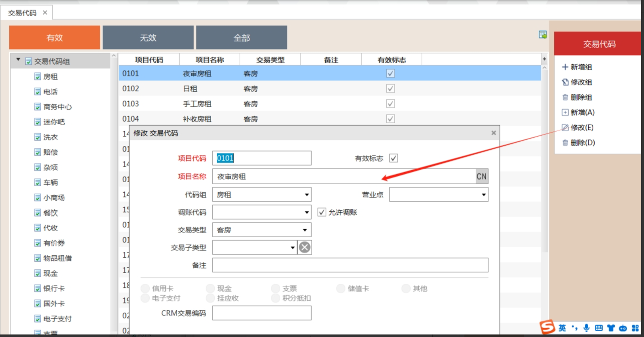Open Sogou input method tray icon
This screenshot has height=337, width=644.
pos(547,327)
